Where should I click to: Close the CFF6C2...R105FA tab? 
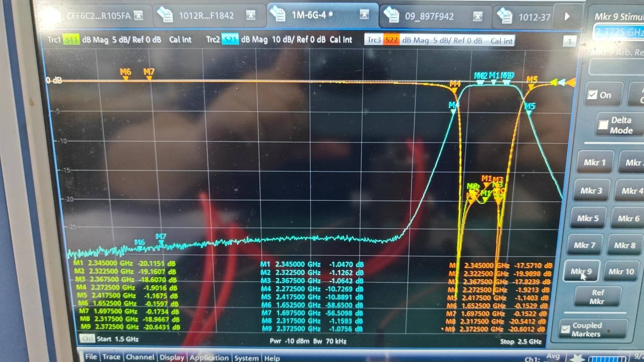pos(139,15)
